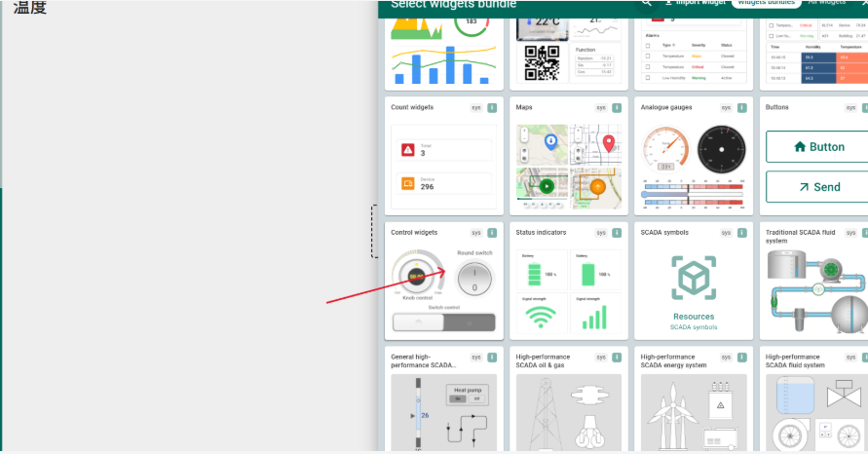Click the search magnifier icon in header
This screenshot has height=454, width=868.
pos(646,3)
